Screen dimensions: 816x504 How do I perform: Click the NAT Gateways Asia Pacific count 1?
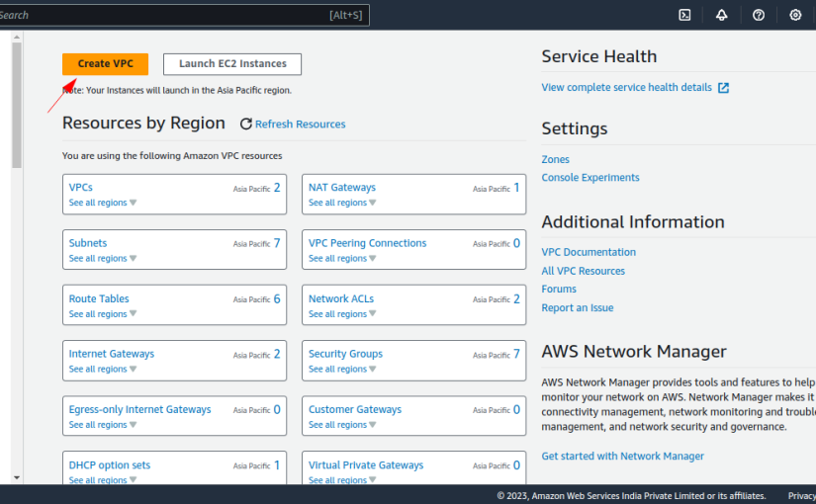coord(516,187)
